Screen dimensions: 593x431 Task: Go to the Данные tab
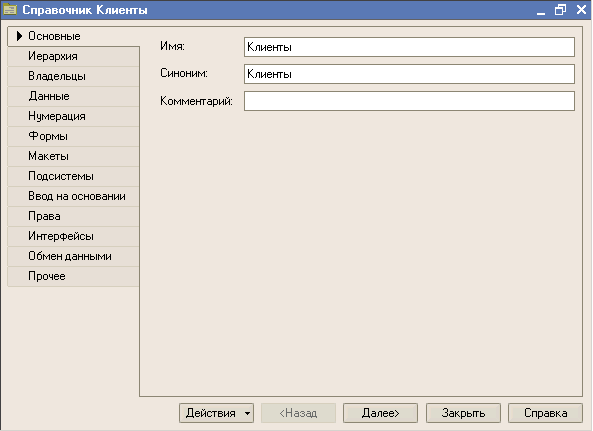pos(73,96)
